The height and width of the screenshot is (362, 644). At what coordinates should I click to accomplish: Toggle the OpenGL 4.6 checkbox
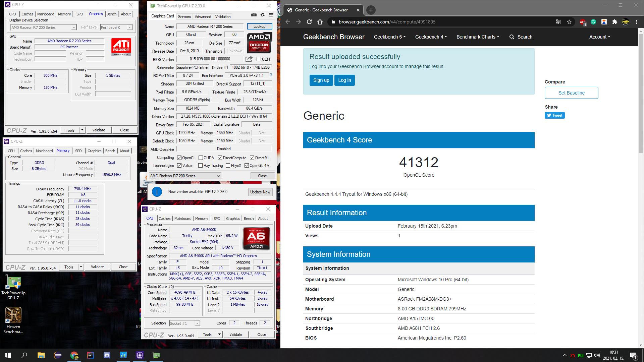tap(247, 166)
